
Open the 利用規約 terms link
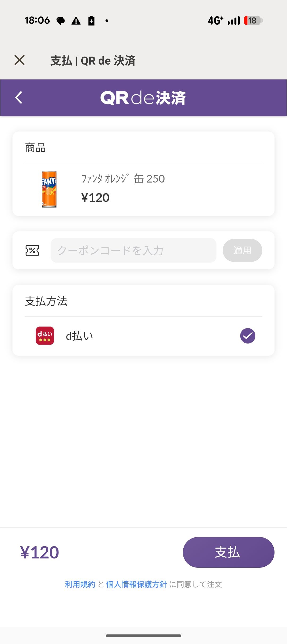click(80, 584)
